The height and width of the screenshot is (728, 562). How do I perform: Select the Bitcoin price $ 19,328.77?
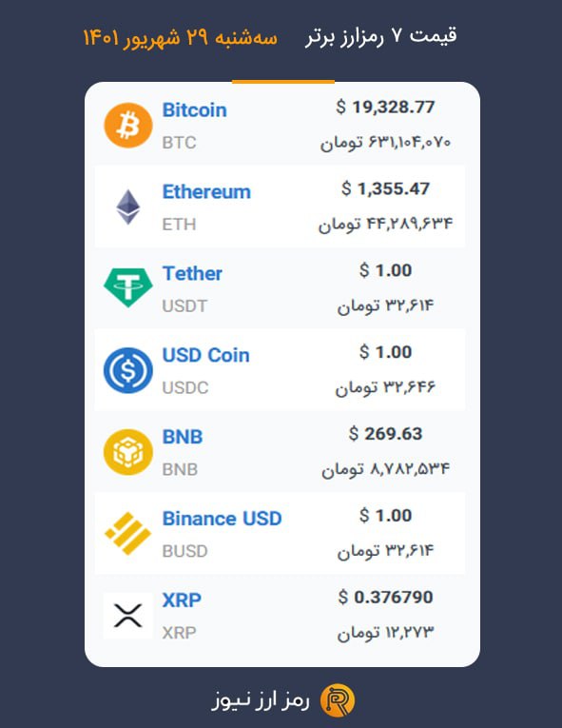click(385, 108)
